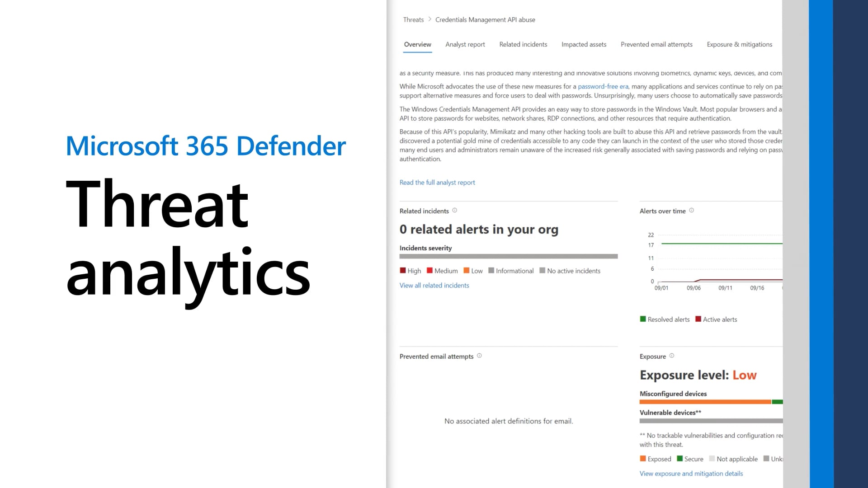Click the info icon beside Exposure heading

[x=672, y=356]
